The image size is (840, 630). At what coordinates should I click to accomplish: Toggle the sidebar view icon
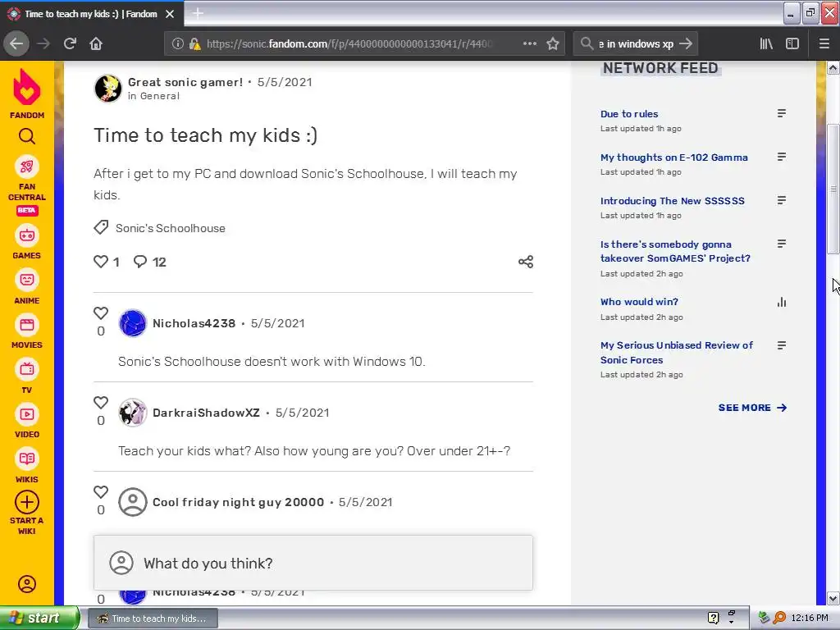point(792,43)
